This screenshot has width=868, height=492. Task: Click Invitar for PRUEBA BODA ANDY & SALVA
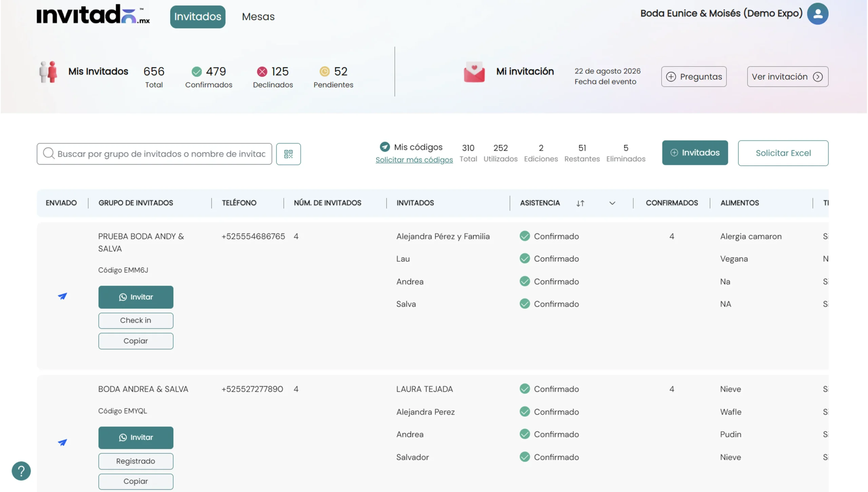[x=136, y=297]
